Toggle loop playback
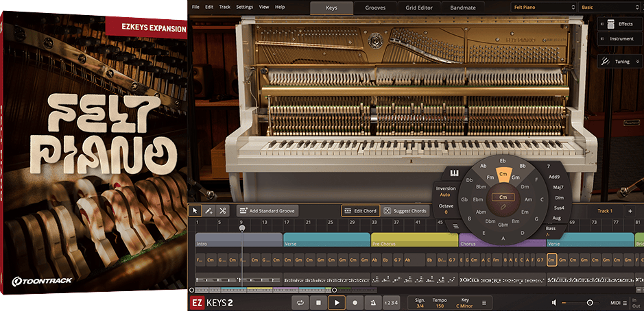This screenshot has height=311, width=644. click(x=300, y=303)
